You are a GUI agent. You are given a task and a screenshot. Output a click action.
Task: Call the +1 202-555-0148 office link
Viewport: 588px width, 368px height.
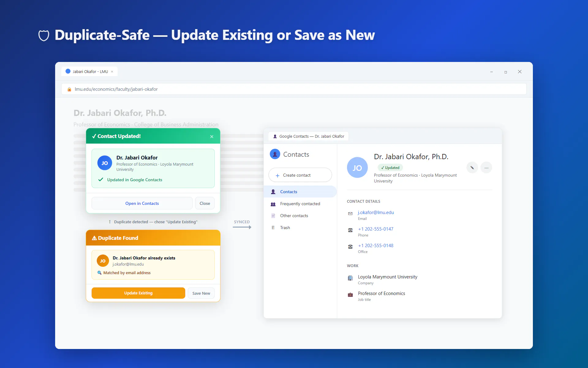[376, 246]
